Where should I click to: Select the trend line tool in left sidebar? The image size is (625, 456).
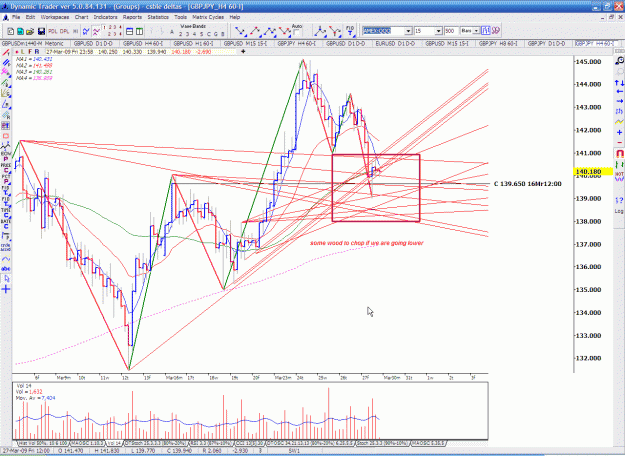tap(6, 52)
